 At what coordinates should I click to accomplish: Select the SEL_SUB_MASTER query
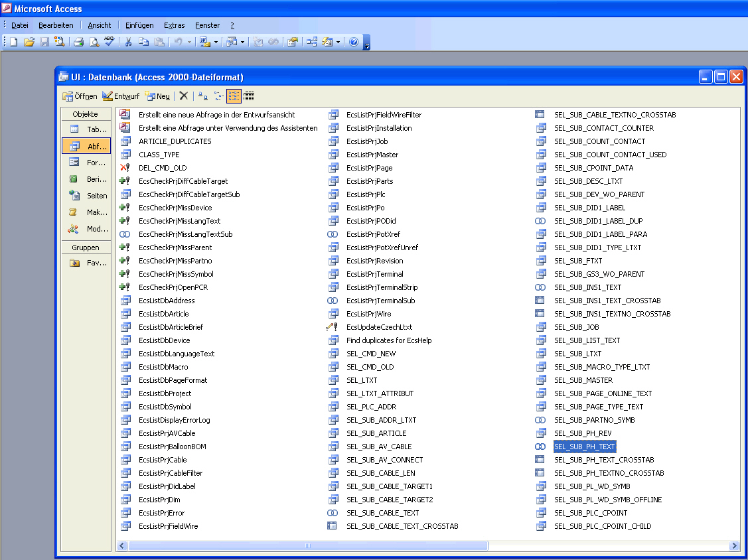pos(583,380)
